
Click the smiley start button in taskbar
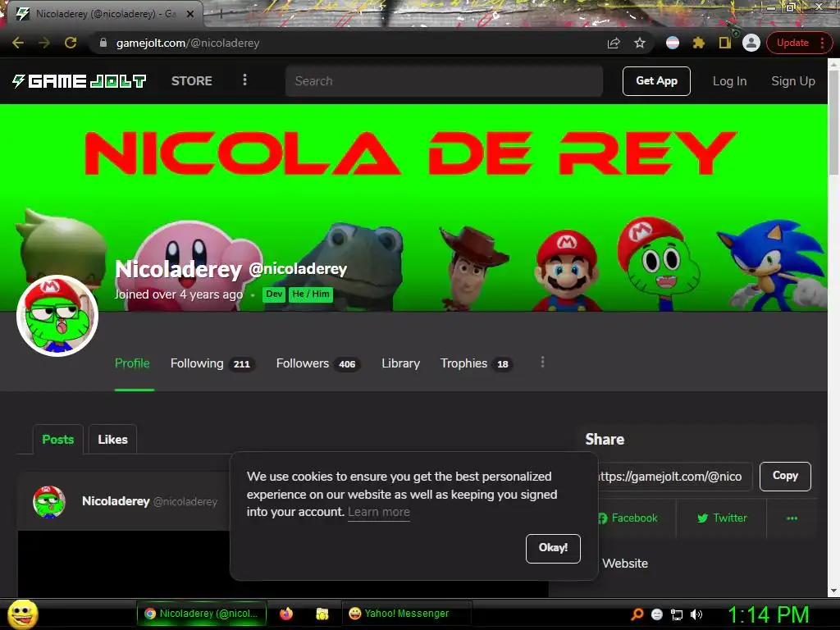click(x=23, y=614)
